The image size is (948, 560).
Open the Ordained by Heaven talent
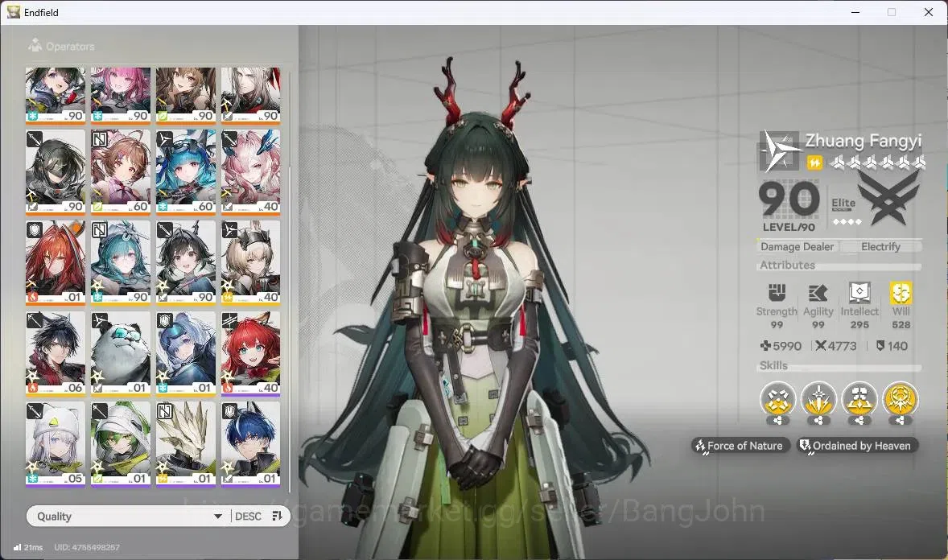857,446
